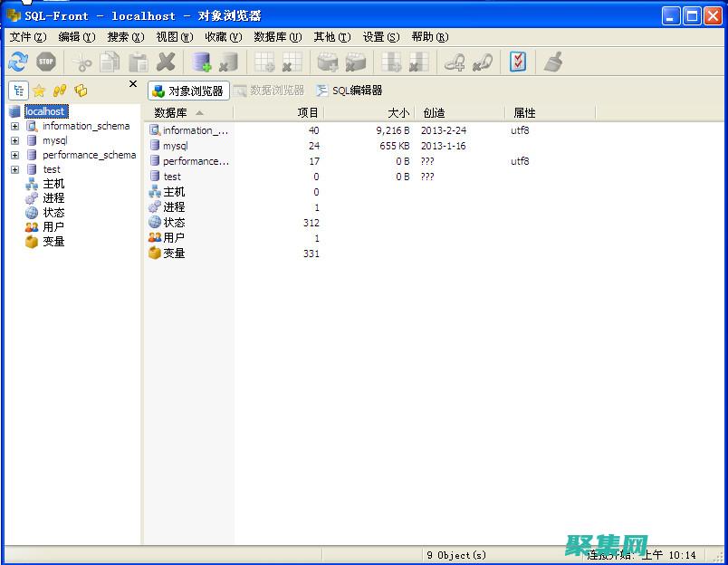Viewport: 728px width, 565px height.
Task: Select the Cut (scissors) toolbar icon
Action: [x=80, y=62]
